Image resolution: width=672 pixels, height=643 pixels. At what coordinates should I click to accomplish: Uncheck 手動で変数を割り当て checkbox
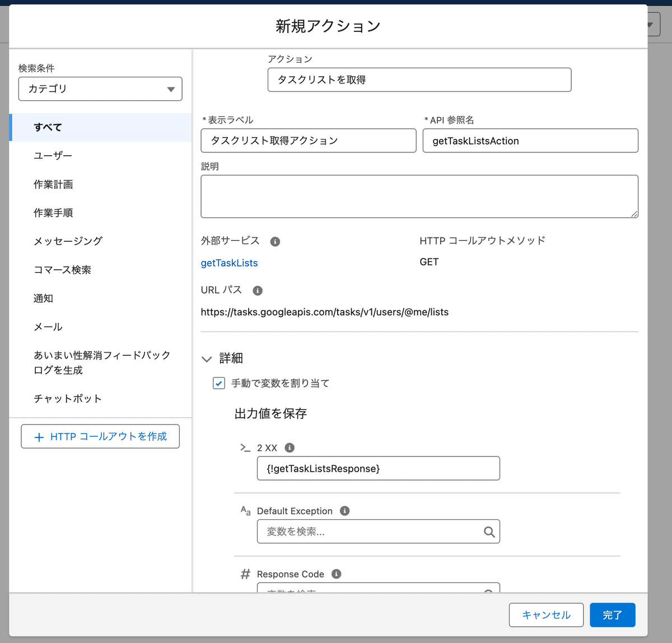click(219, 383)
